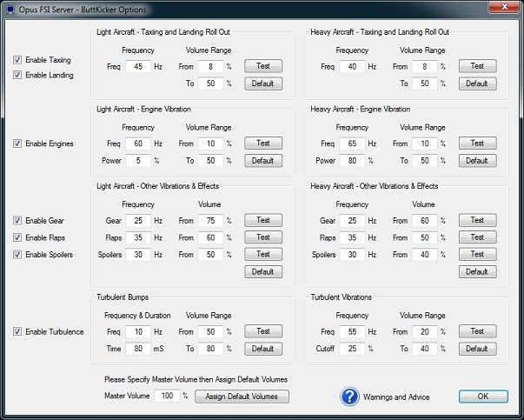This screenshot has width=524, height=420.
Task: Click Default in Heavy Aircraft Engine Vibration
Action: point(477,161)
